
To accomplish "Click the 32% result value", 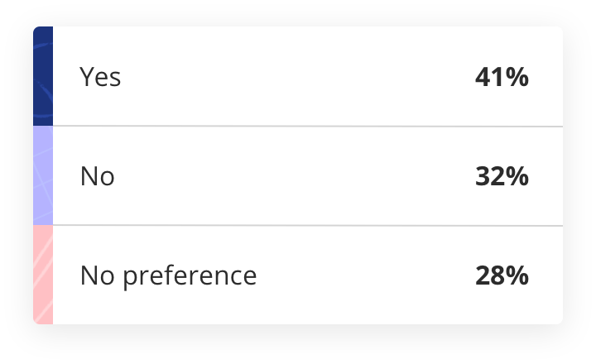I will pyautogui.click(x=502, y=176).
